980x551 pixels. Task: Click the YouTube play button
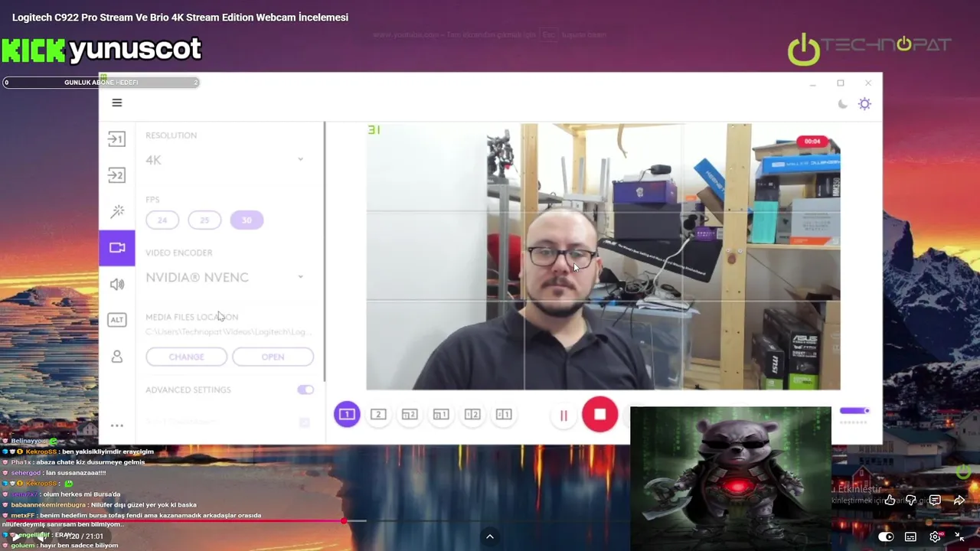(x=15, y=536)
